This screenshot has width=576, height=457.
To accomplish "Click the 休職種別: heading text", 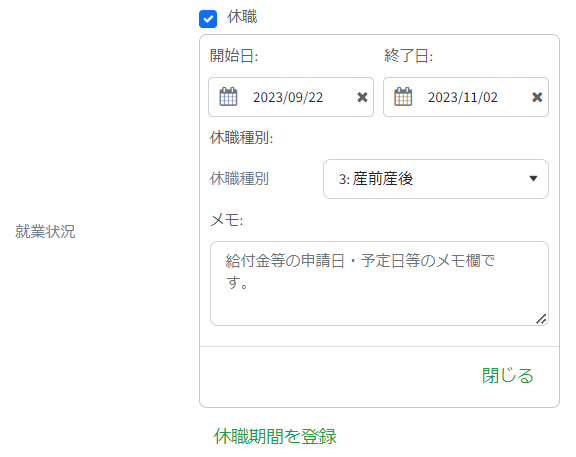I will (241, 138).
